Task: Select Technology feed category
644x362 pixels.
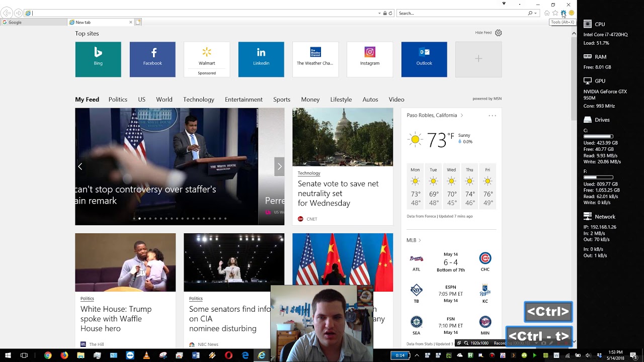Action: pyautogui.click(x=199, y=100)
